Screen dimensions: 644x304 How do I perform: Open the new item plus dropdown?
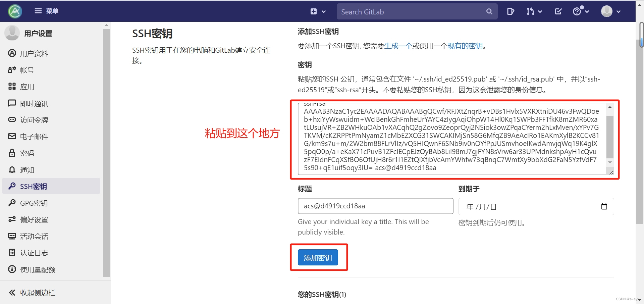[317, 11]
